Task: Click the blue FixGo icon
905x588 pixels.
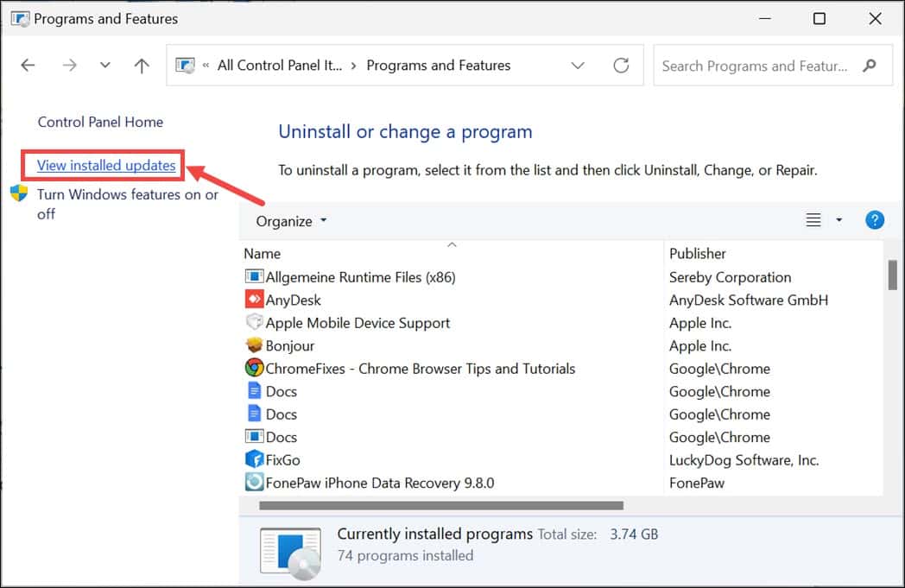Action: [x=254, y=459]
